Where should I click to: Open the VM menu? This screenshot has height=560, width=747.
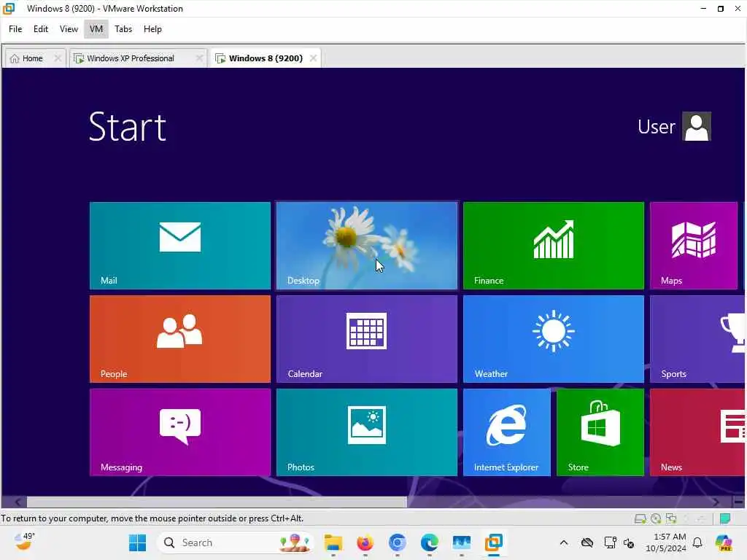96,29
